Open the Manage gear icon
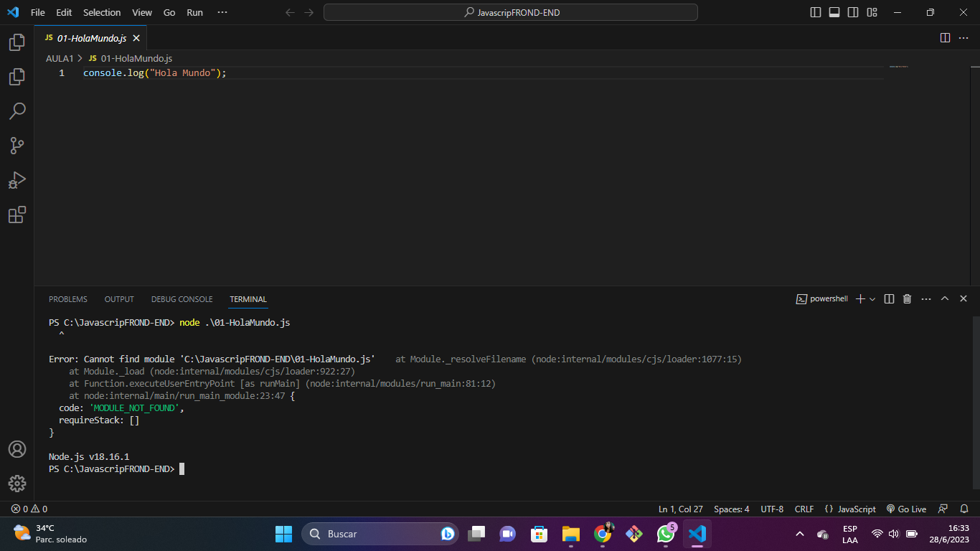Screen dimensions: 980x551 (17, 484)
